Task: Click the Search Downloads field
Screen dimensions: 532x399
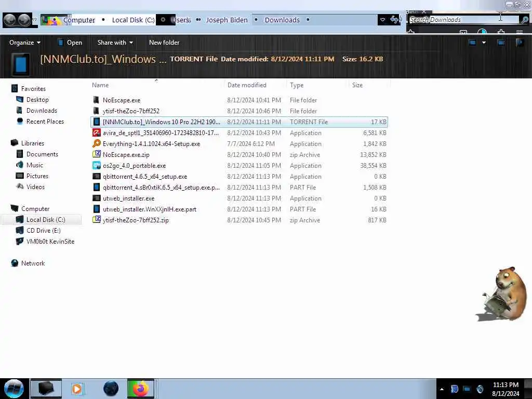Action: coord(463,20)
